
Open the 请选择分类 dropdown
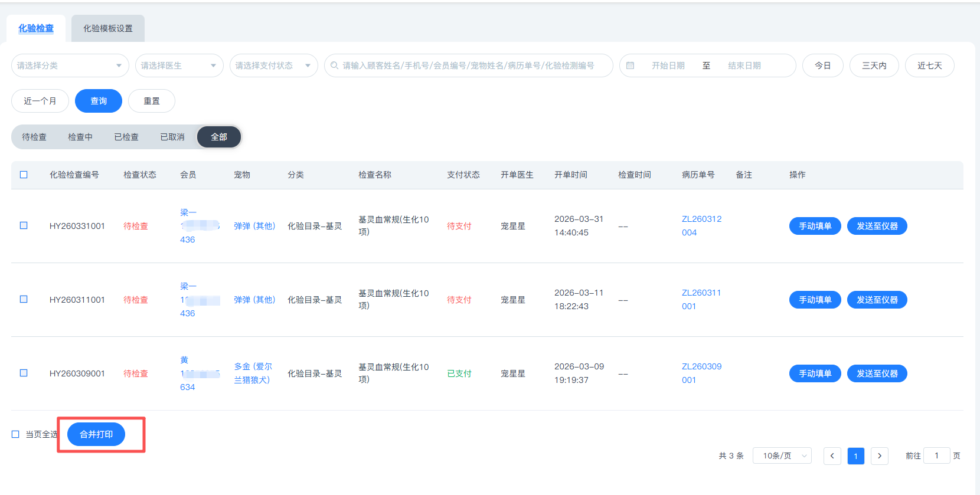point(70,65)
